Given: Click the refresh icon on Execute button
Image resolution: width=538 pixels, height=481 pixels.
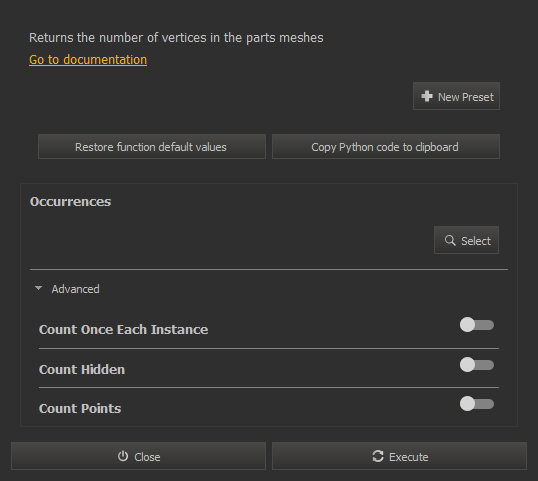Looking at the screenshot, I should pyautogui.click(x=378, y=456).
